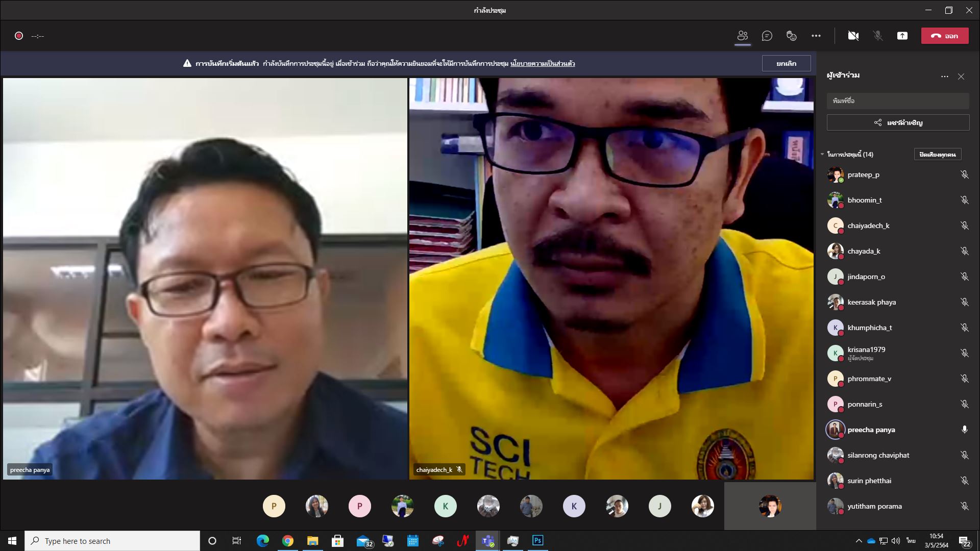The image size is (980, 551).
Task: Open more actions ellipsis in toolbar
Action: point(816,36)
